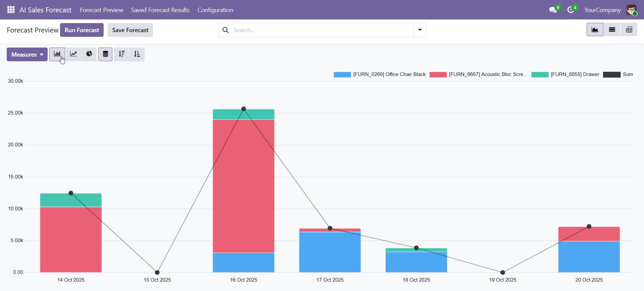The width and height of the screenshot is (644, 291).
Task: Open search filter options dropdown arrow
Action: pos(420,30)
